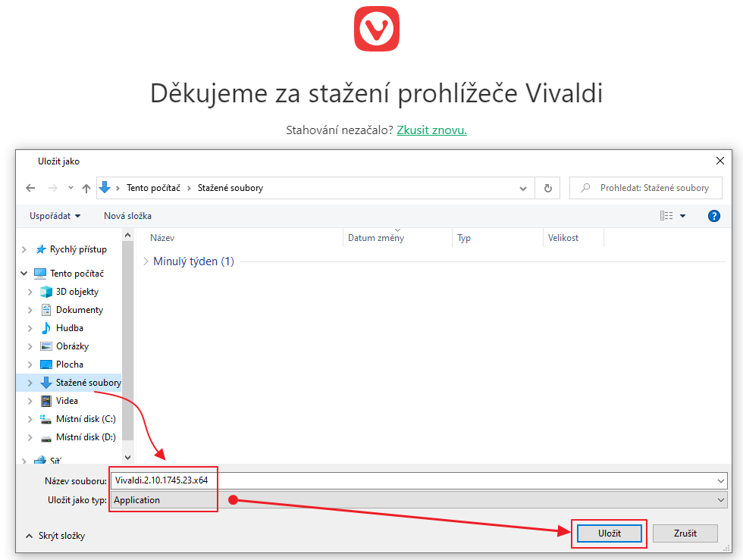This screenshot has height=560, width=743.
Task: Click the Zkusit znovu link
Action: 431,130
